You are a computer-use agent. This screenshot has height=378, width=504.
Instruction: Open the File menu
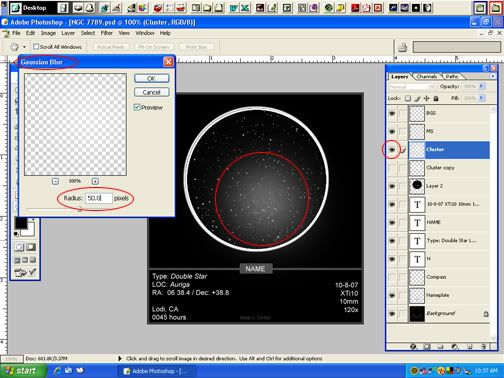[x=16, y=33]
